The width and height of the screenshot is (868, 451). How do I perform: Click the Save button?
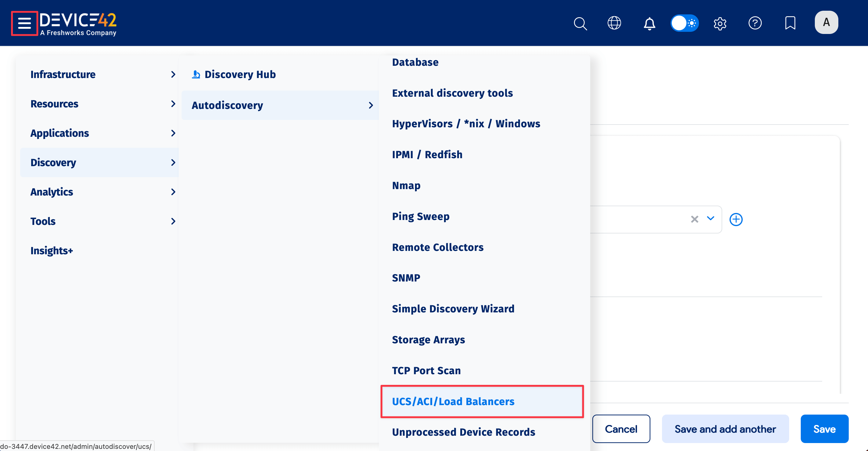pyautogui.click(x=825, y=429)
